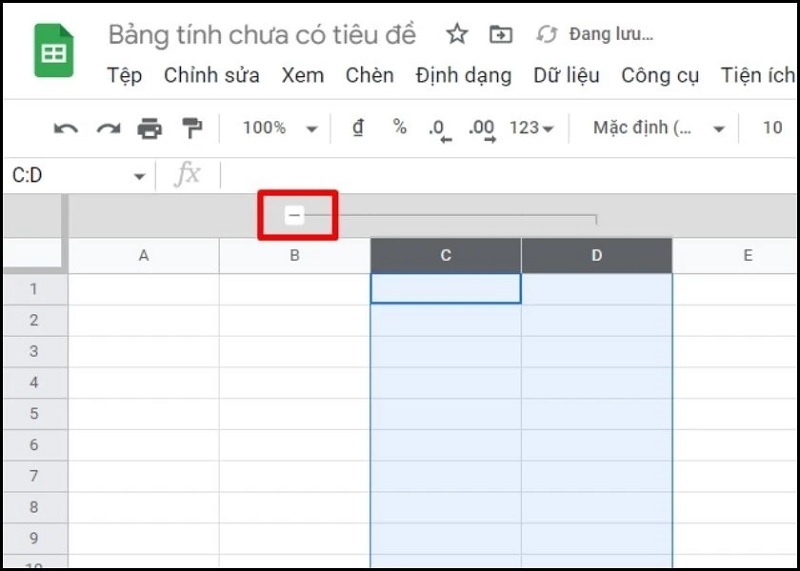Click the redo arrow icon
Viewport: 800px width, 571px height.
click(x=108, y=128)
